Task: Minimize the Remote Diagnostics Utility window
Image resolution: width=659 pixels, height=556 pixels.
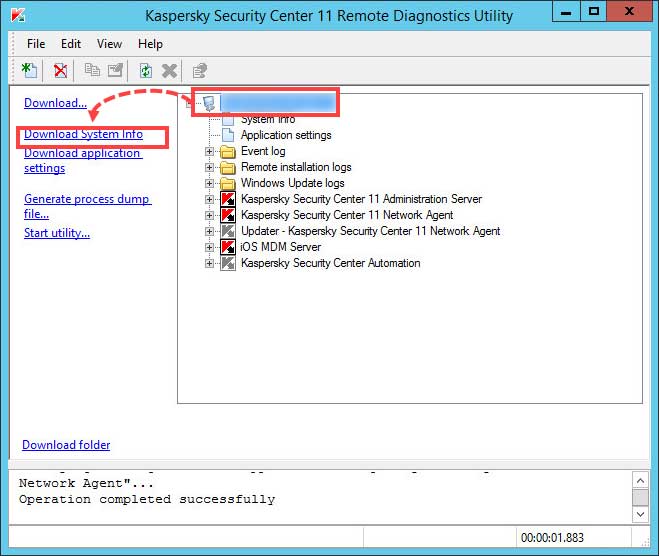Action: 566,12
